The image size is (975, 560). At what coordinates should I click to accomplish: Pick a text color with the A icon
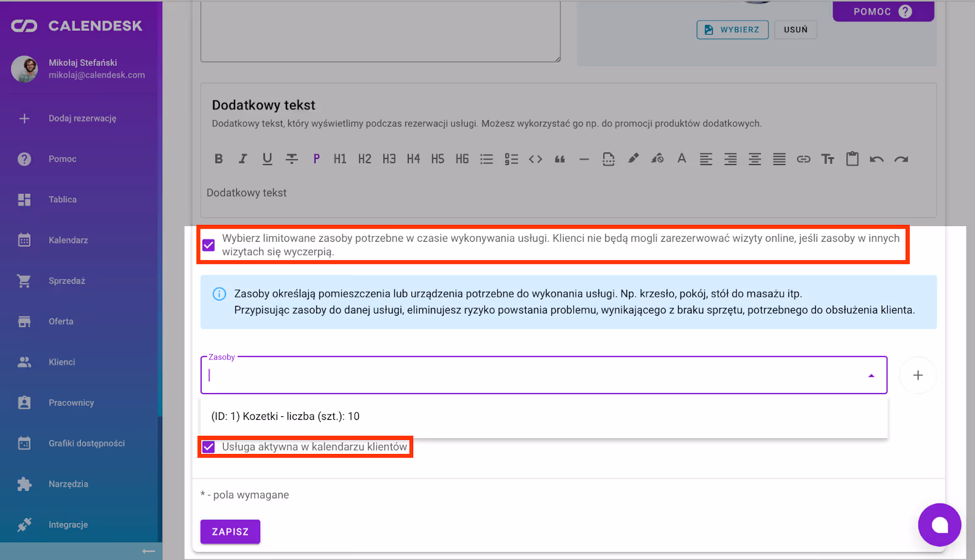(681, 159)
